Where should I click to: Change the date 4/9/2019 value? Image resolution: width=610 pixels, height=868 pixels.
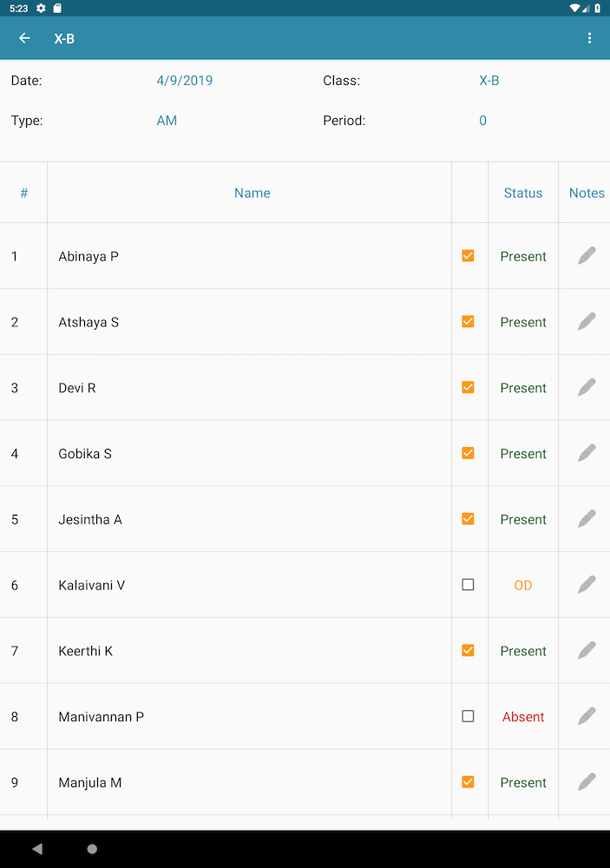pos(184,81)
